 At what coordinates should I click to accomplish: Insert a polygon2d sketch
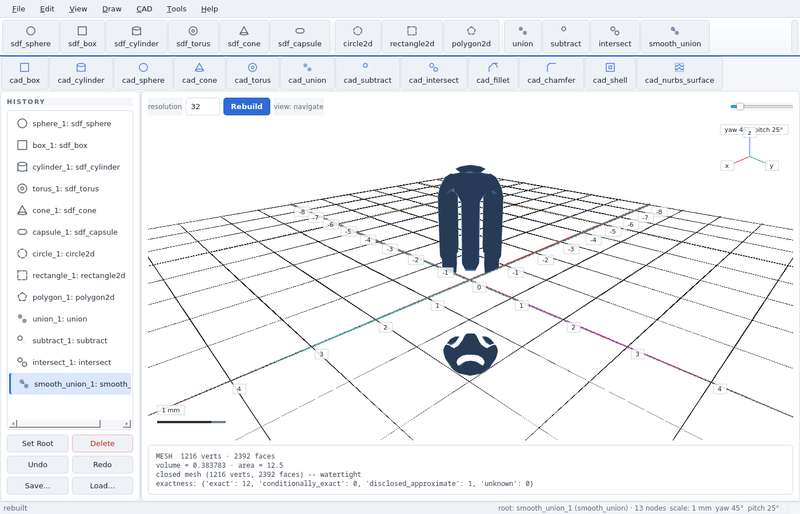(471, 37)
